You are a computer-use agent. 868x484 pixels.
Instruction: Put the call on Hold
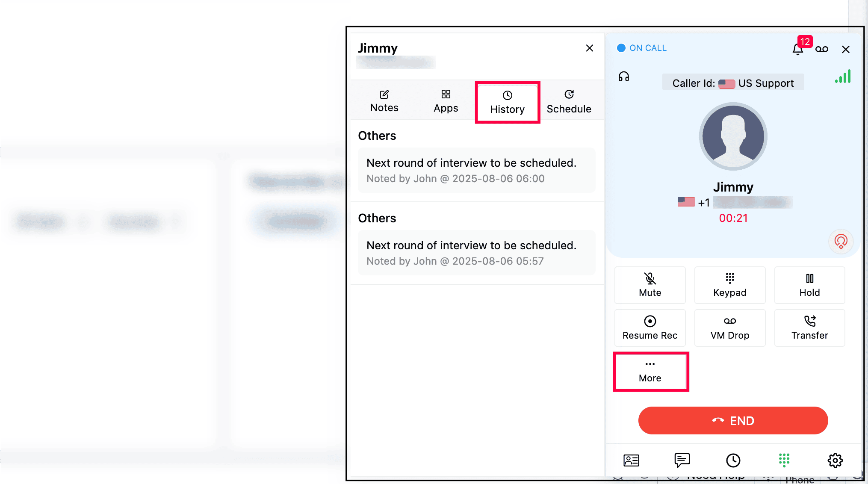pos(809,285)
